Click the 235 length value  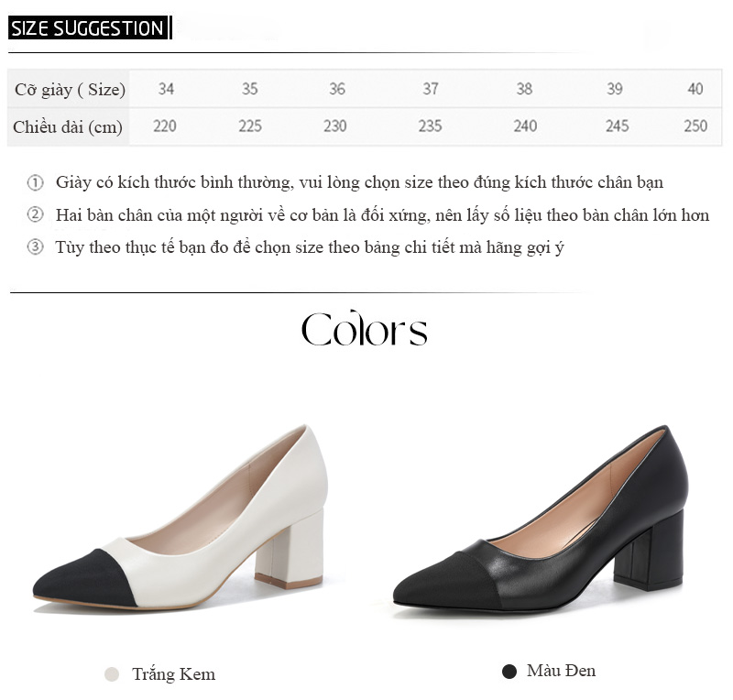click(430, 126)
